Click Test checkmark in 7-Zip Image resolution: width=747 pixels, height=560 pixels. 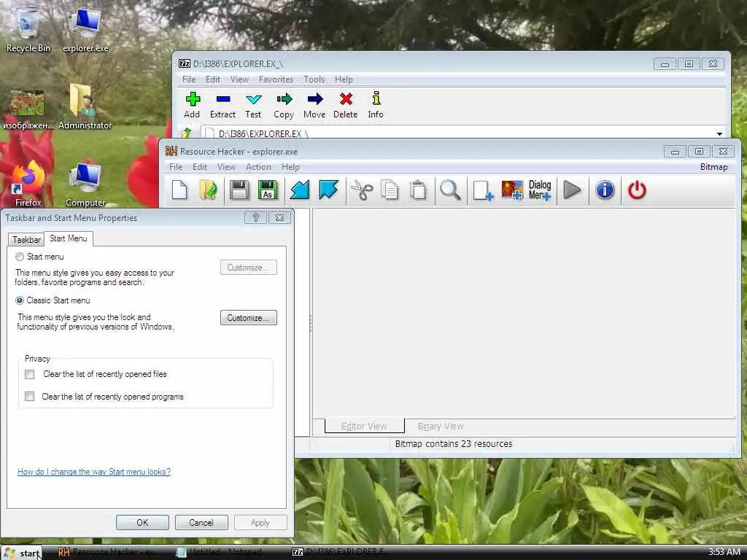point(253,105)
